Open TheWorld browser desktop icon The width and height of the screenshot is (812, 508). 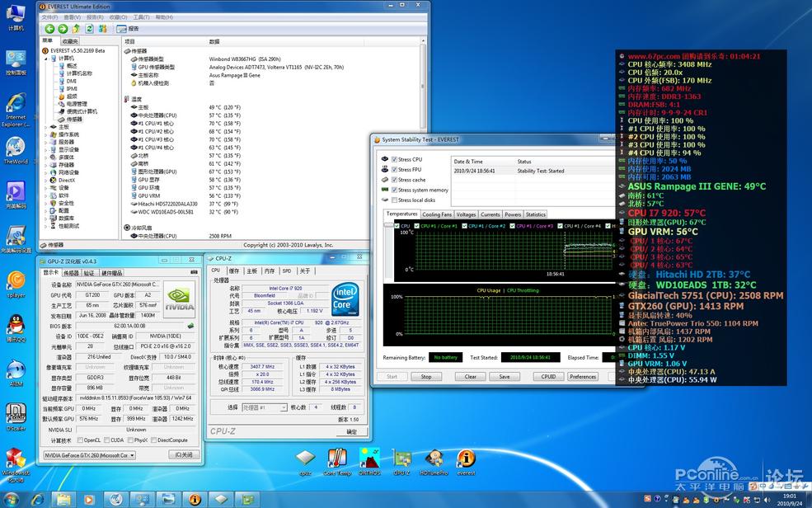click(x=16, y=151)
